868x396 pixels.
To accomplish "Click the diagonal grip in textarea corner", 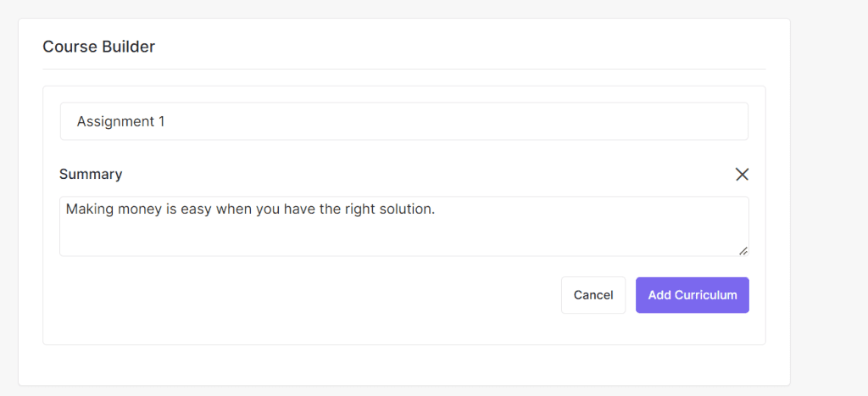I will [743, 250].
